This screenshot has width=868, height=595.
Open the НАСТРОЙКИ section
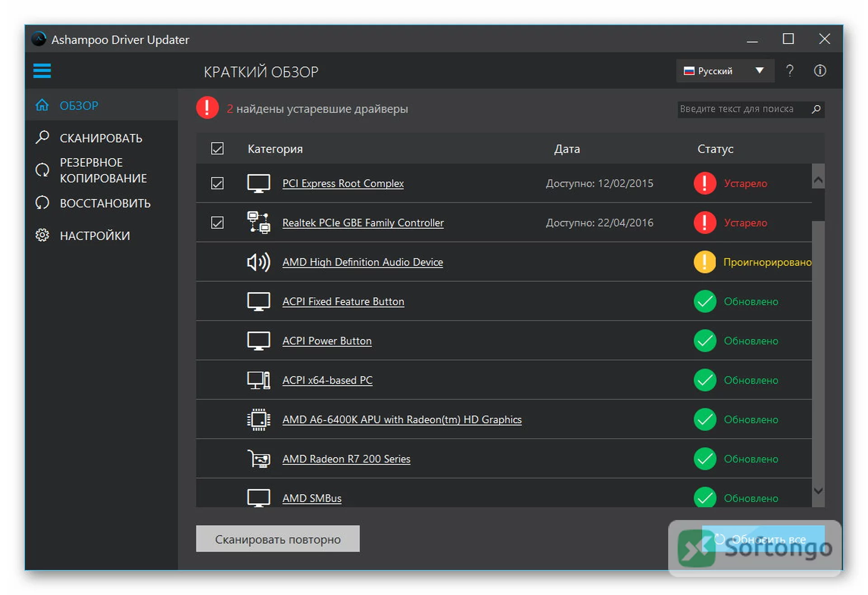pos(102,235)
